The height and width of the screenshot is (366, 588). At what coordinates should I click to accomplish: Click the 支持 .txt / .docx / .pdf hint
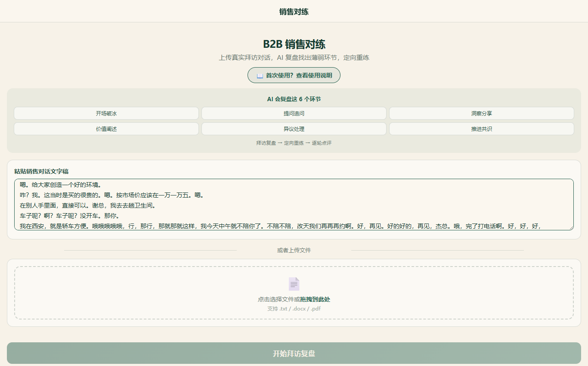click(x=294, y=309)
